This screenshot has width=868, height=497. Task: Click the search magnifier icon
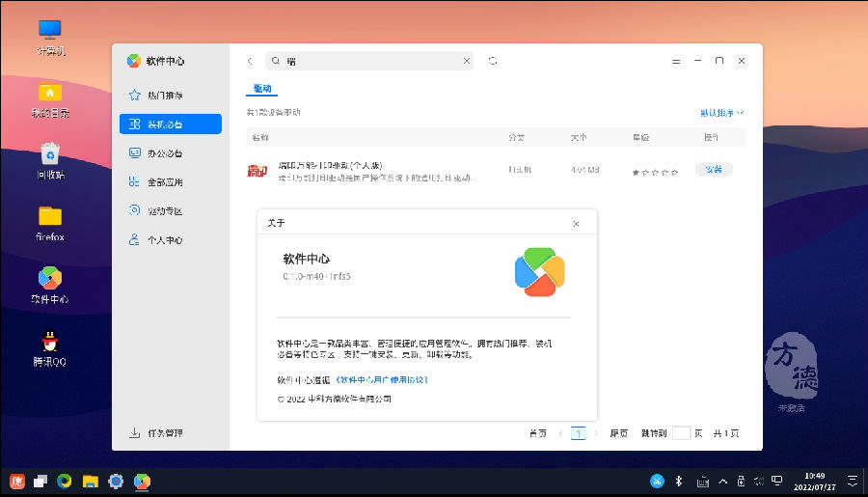pyautogui.click(x=276, y=61)
